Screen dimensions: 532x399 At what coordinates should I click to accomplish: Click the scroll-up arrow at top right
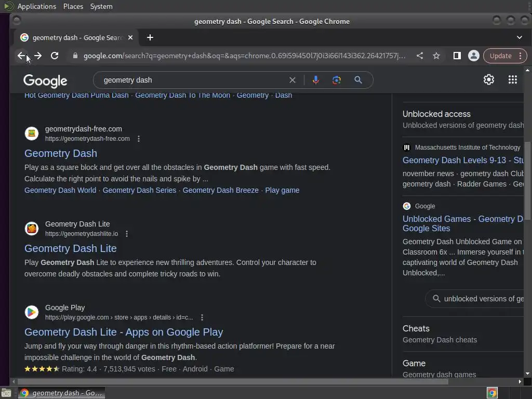(527, 70)
